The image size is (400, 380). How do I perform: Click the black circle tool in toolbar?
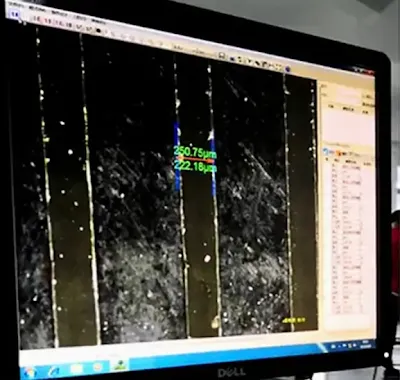(98, 30)
